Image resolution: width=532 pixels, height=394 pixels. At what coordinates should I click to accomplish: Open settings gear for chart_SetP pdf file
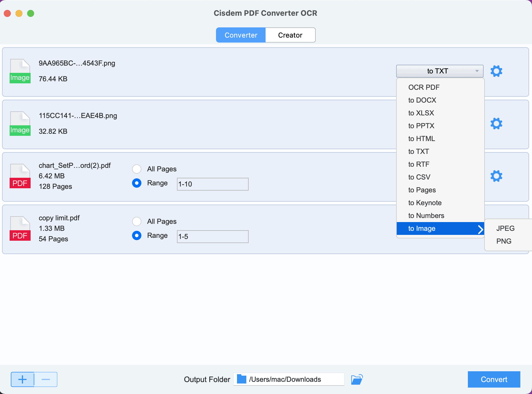(x=496, y=176)
